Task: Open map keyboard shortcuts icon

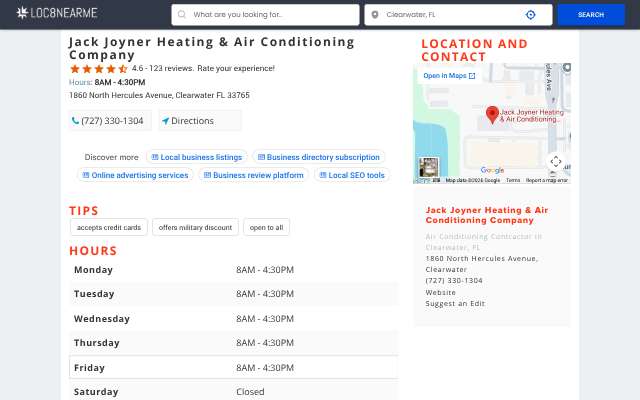Action: pyautogui.click(x=436, y=180)
